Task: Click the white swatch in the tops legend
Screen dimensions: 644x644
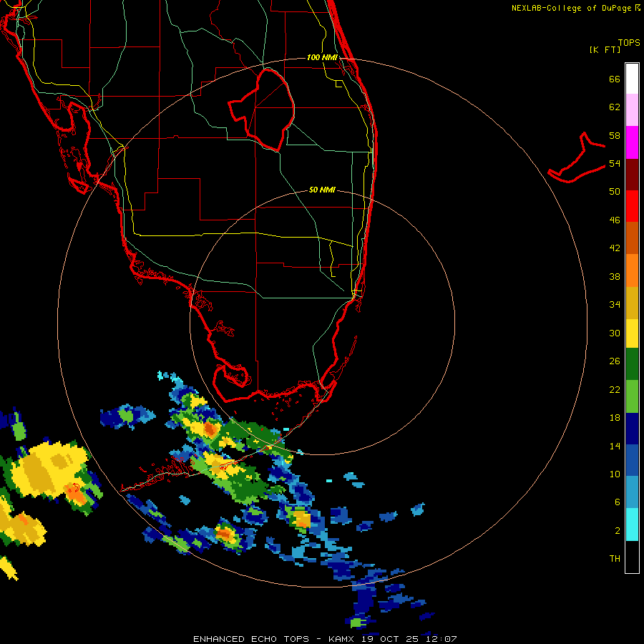Action: tap(632, 79)
